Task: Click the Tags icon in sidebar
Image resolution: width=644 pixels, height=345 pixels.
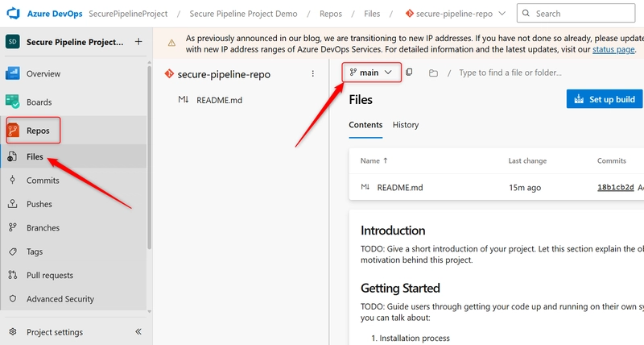Action: tap(13, 251)
